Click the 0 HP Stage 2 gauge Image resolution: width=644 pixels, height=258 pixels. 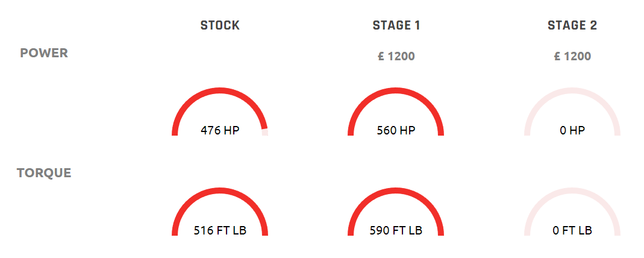tap(572, 112)
